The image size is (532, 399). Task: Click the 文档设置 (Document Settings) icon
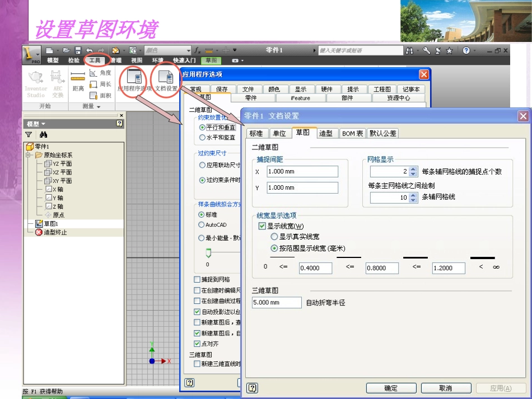point(166,78)
